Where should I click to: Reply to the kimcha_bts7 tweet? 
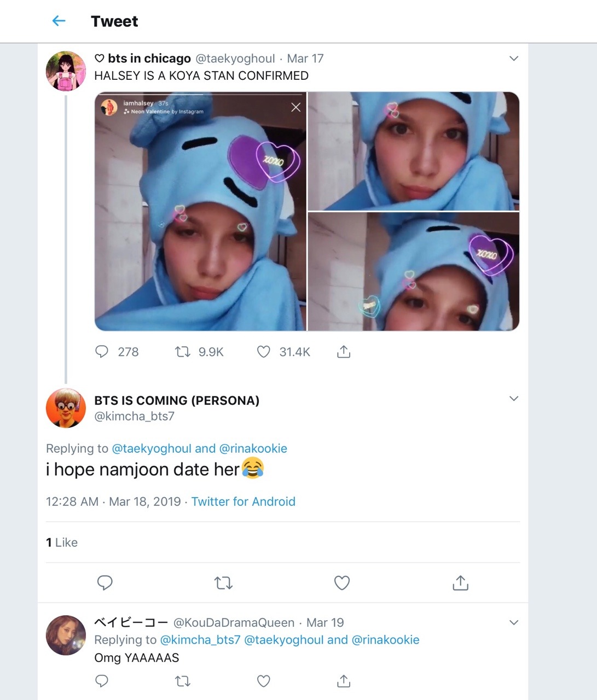click(x=105, y=583)
